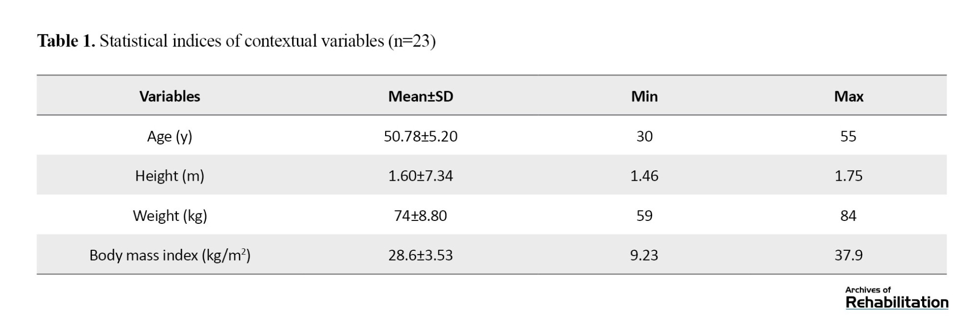Click the Archives of Rehabilitation logo

897,298
